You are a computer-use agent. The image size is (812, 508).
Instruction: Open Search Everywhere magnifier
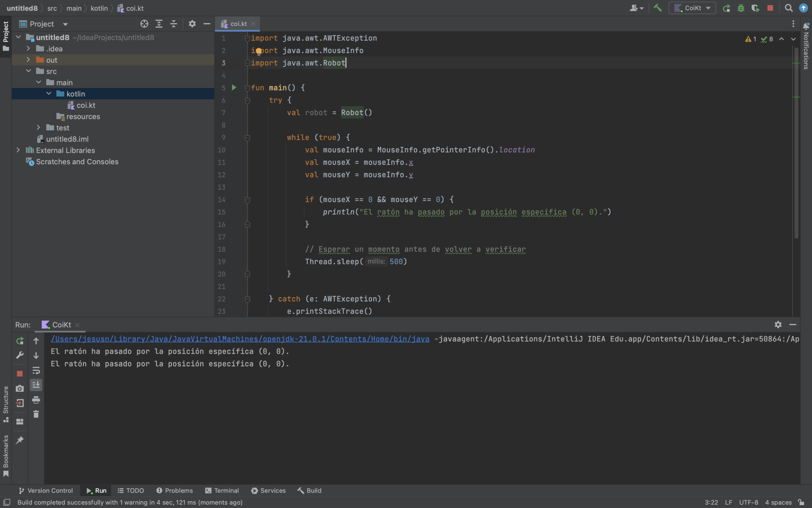(788, 8)
